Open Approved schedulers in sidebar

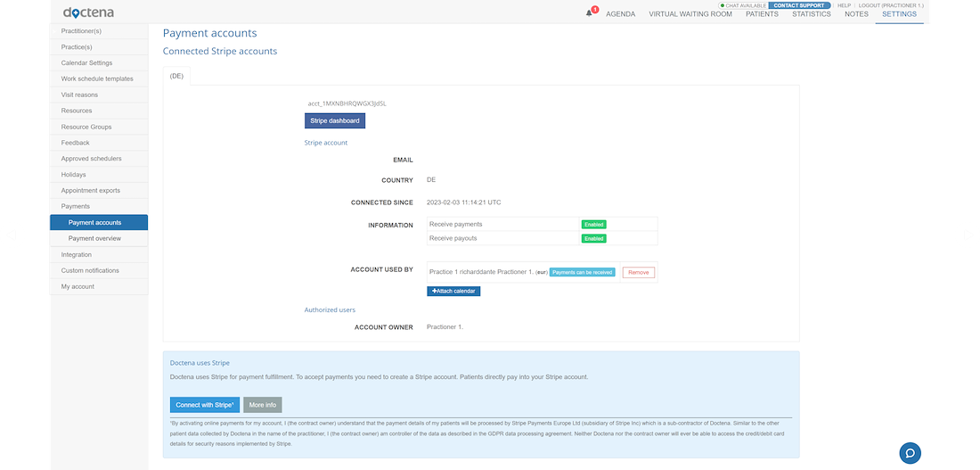(99, 159)
